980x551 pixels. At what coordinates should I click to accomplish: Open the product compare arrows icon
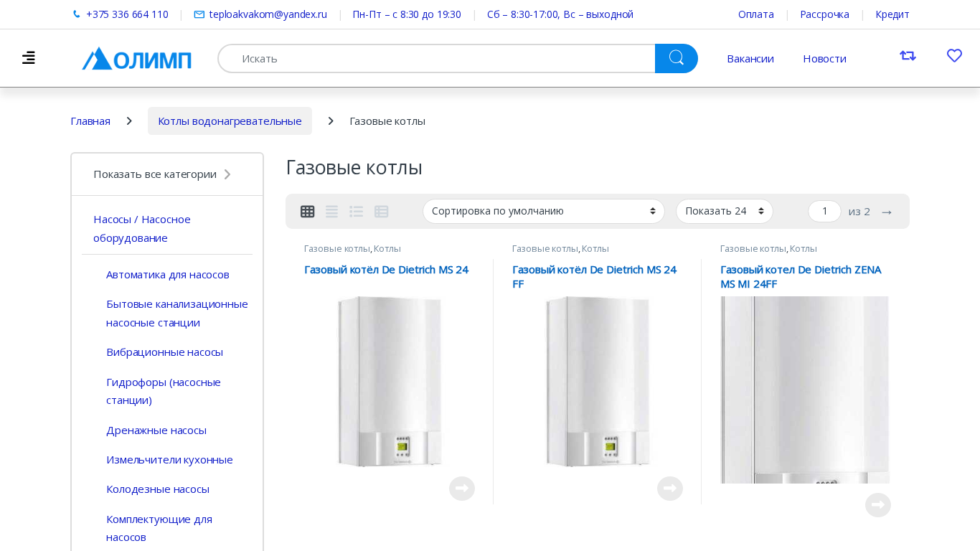click(x=908, y=56)
